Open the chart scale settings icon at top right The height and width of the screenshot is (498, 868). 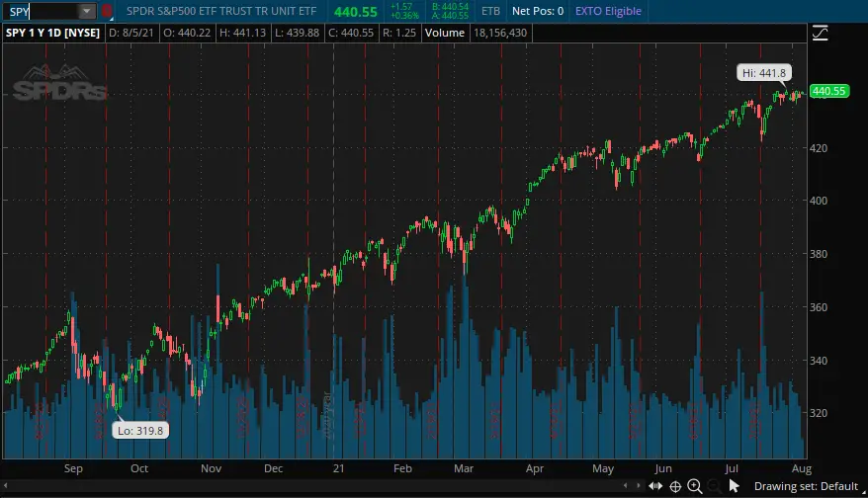click(x=820, y=34)
